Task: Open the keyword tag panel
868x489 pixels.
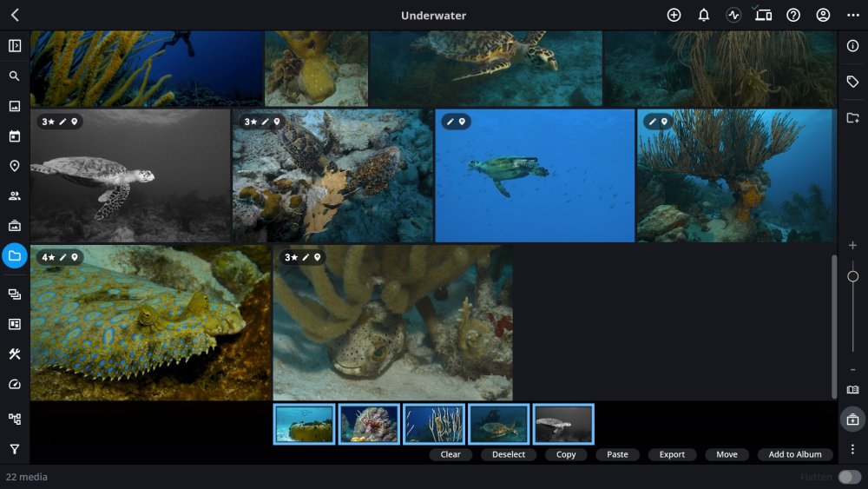Action: click(x=852, y=82)
